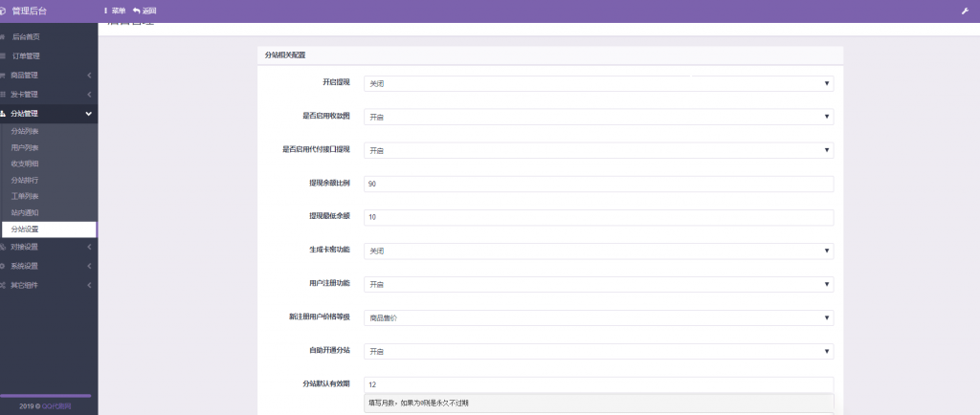Click the 分站相关配置 panel heading

285,55
